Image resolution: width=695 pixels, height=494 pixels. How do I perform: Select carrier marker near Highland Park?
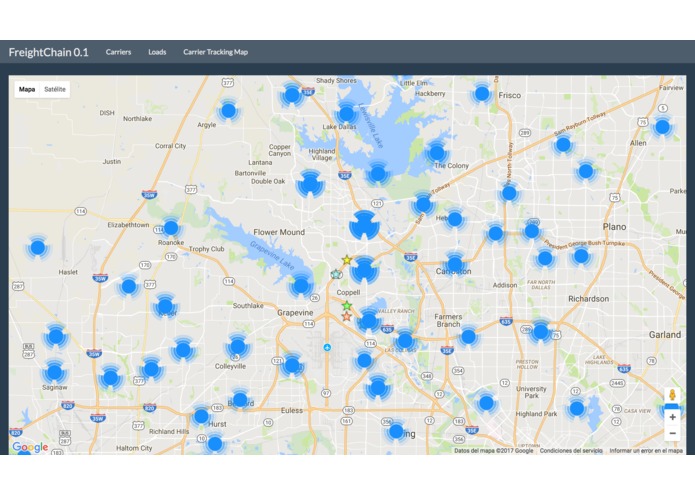tap(576, 408)
